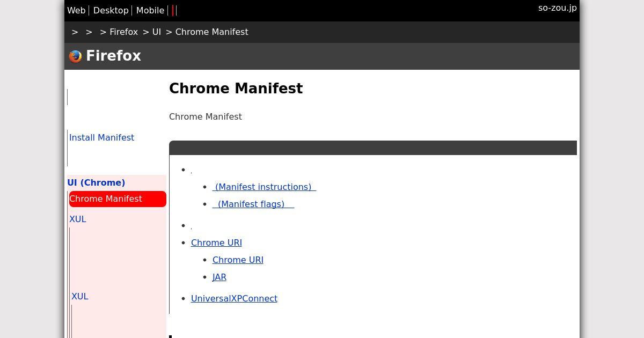The width and height of the screenshot is (644, 338).
Task: Open the Mobile tab in top bar
Action: [x=150, y=10]
